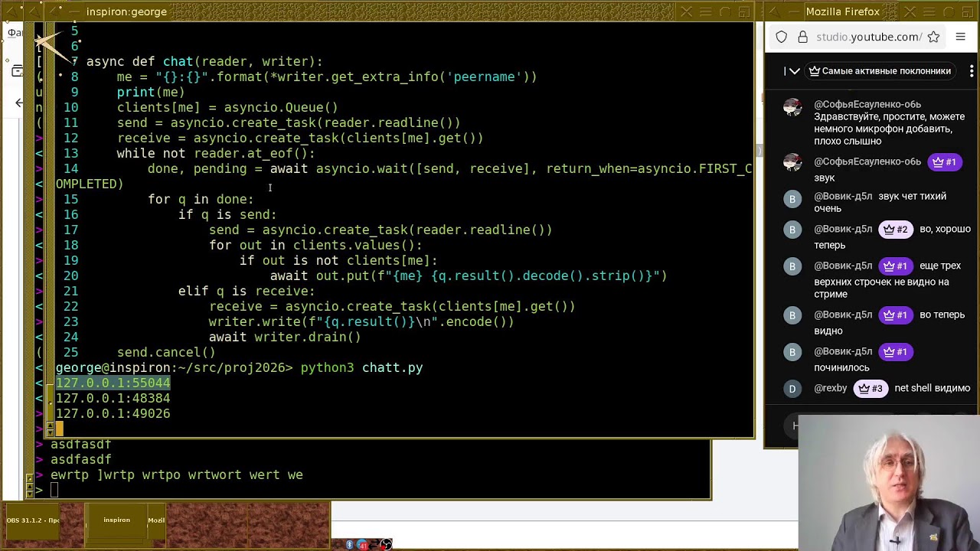Click the tray notification icon showing 41
Screen dimensions: 980x551
(362, 544)
